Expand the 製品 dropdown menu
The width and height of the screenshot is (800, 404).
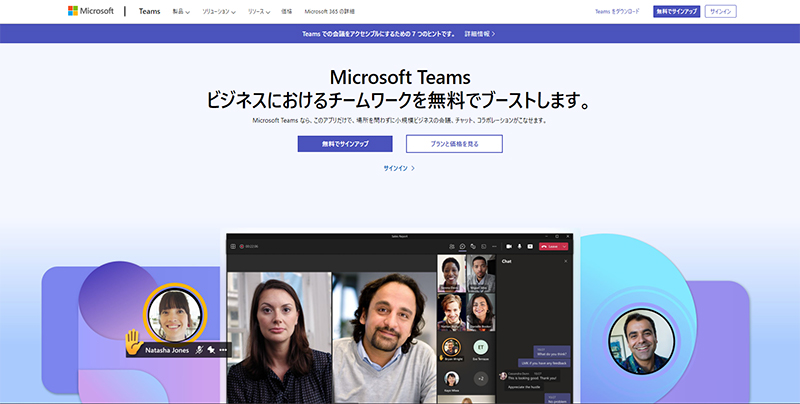pos(181,11)
